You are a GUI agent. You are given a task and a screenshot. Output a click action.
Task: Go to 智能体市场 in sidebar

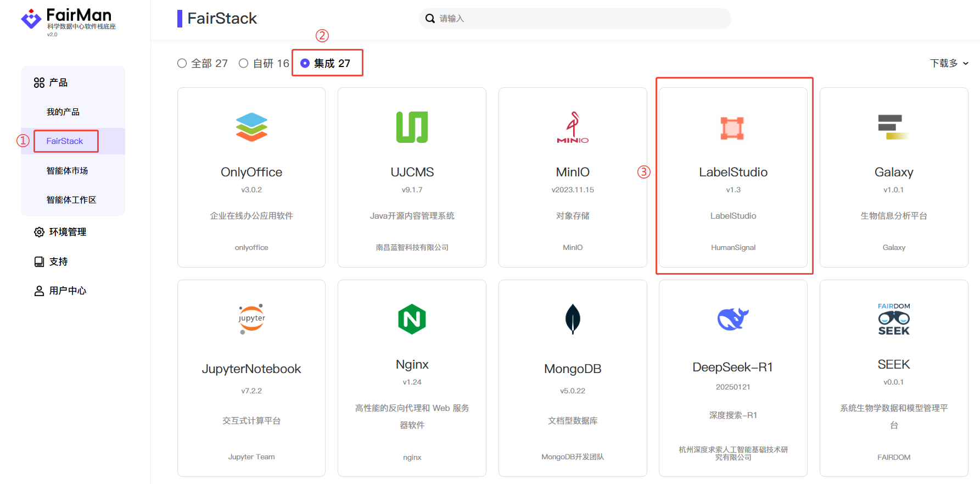pyautogui.click(x=67, y=171)
